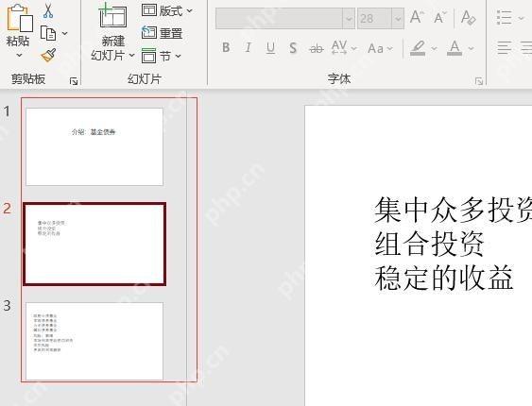The width and height of the screenshot is (532, 406).
Task: Click the text 稳定的收益 on the slide
Action: (444, 278)
